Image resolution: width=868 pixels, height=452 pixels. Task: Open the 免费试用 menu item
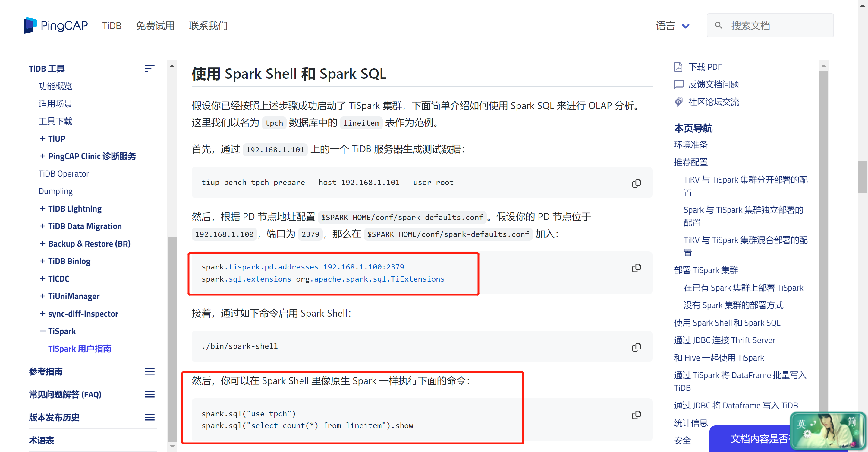155,26
